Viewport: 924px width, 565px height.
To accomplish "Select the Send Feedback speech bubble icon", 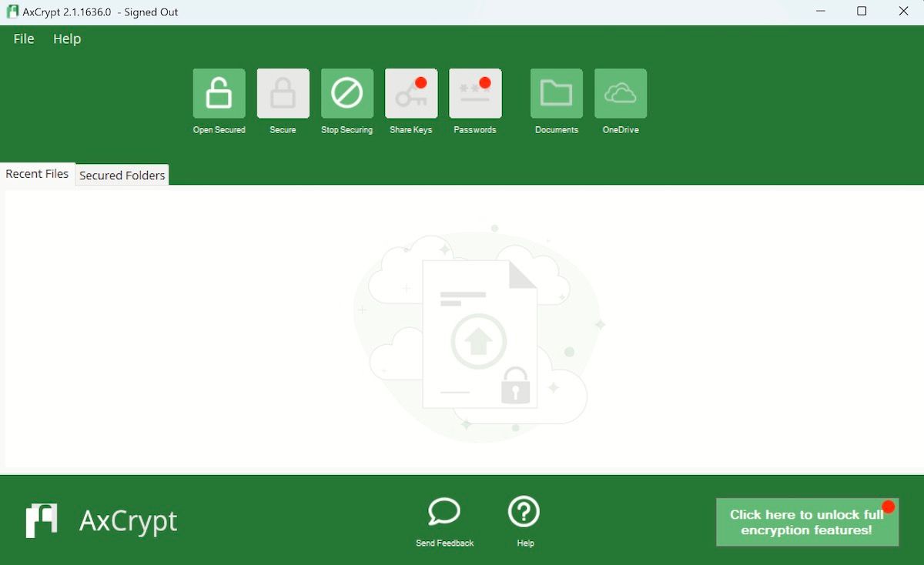I will (444, 512).
